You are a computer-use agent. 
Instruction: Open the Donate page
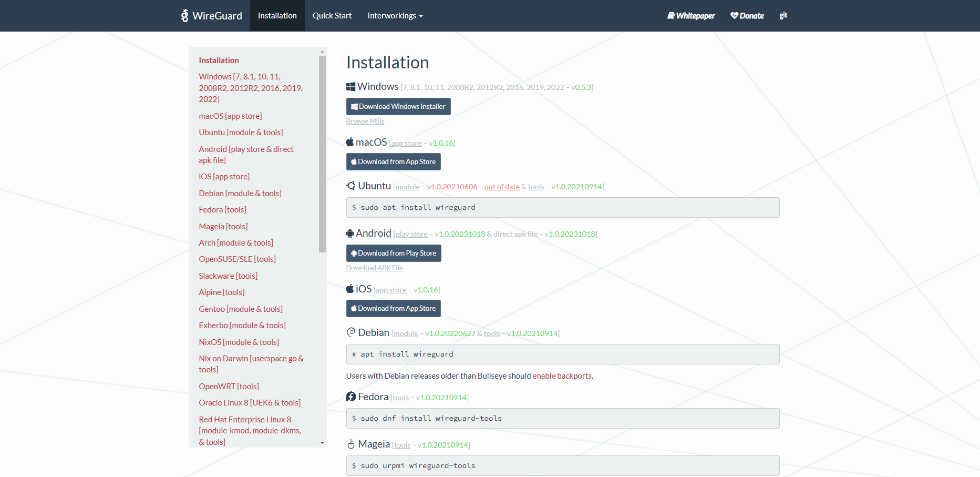[x=747, y=16]
